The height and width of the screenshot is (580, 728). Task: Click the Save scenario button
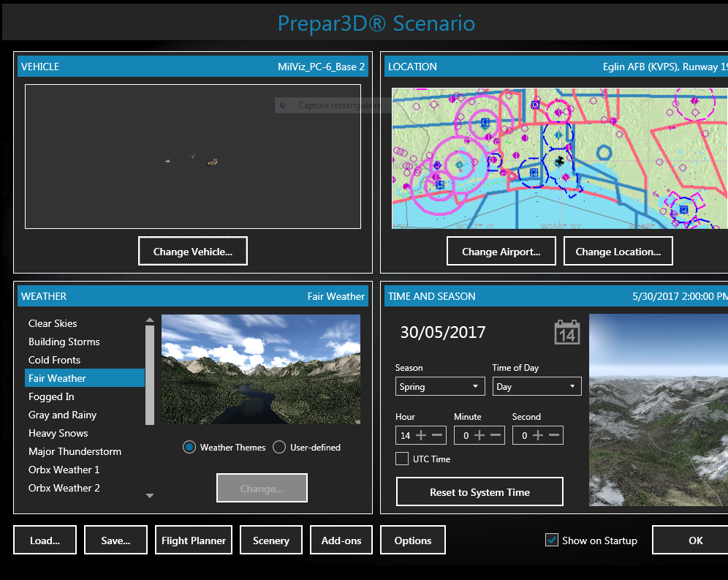click(x=115, y=540)
